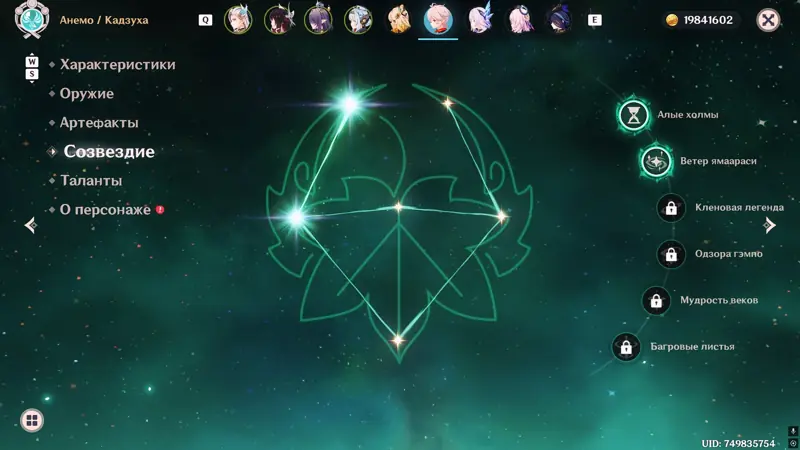Click the W/S menu navigation key indicator
The image size is (800, 450).
[32, 68]
